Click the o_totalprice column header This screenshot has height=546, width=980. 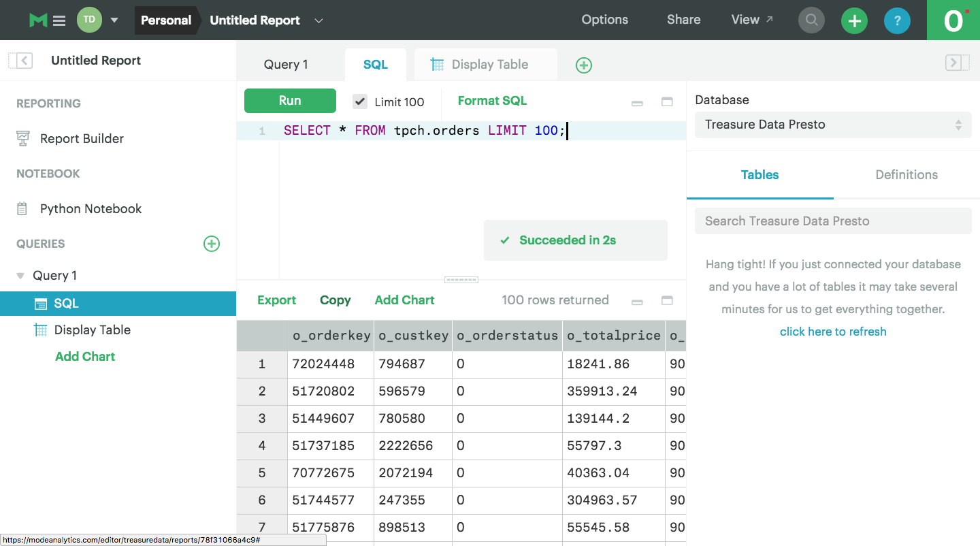click(x=614, y=336)
